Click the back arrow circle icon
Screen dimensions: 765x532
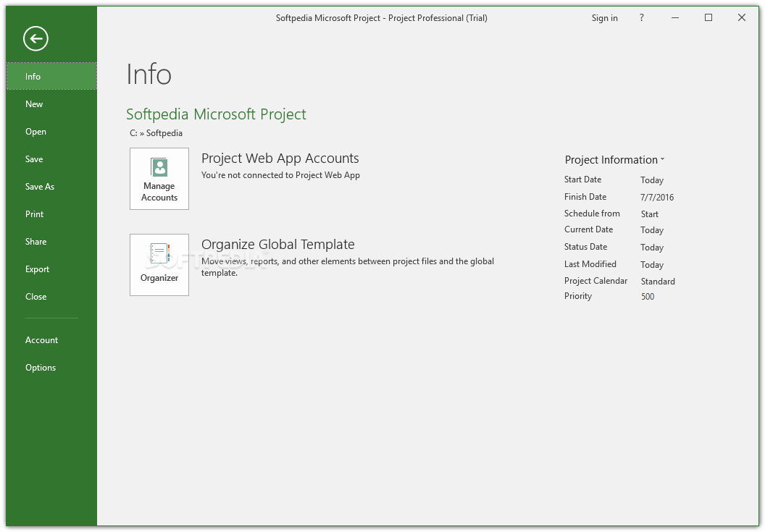coord(35,38)
